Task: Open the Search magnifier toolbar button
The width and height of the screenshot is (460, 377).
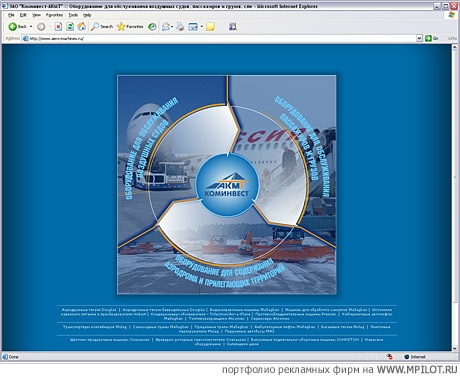Action: click(x=102, y=26)
